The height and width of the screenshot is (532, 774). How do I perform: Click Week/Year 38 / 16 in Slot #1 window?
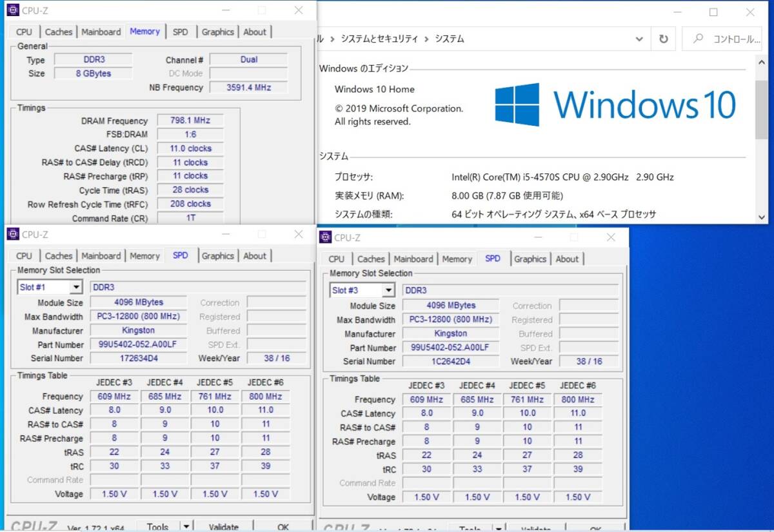point(277,358)
